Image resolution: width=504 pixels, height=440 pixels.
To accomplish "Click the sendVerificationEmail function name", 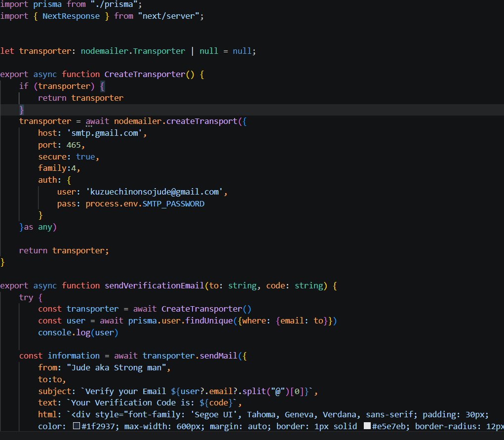I will pyautogui.click(x=155, y=285).
